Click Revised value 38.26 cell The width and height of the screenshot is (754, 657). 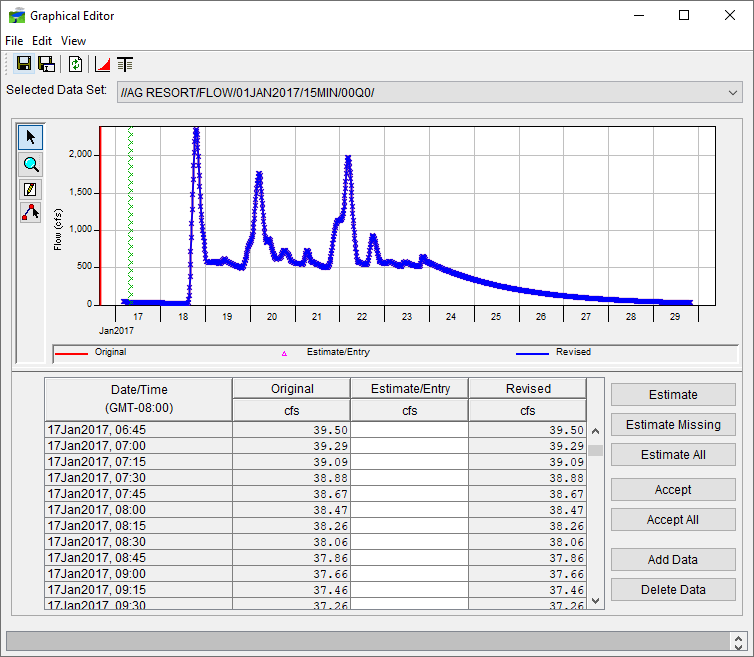[528, 526]
